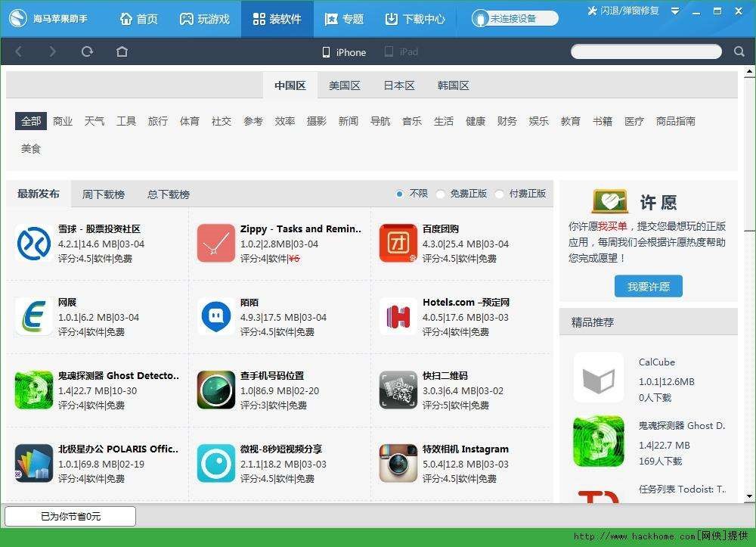The height and width of the screenshot is (547, 756).
Task: Open 鬼魂探测器 icon in 精品推荐
Action: pos(598,441)
